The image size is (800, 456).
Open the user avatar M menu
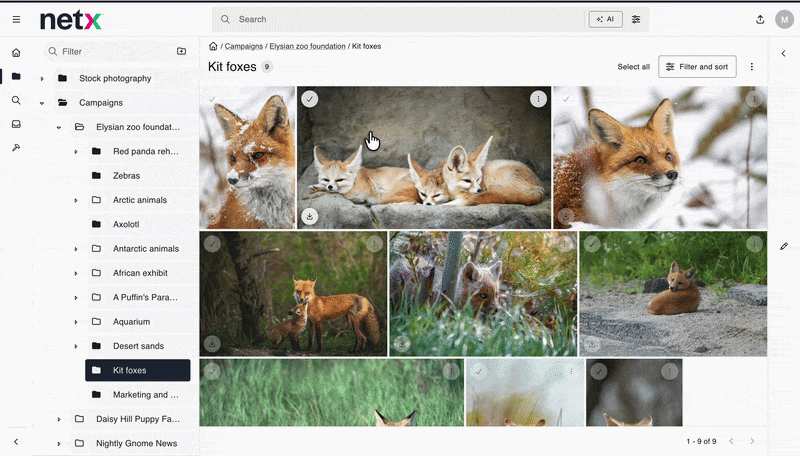click(784, 19)
